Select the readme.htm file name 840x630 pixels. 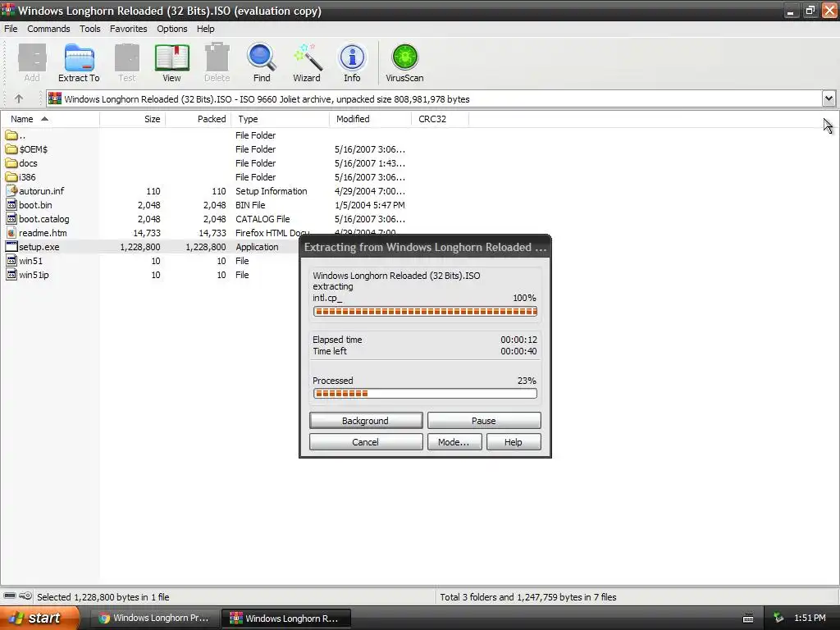pyautogui.click(x=43, y=233)
